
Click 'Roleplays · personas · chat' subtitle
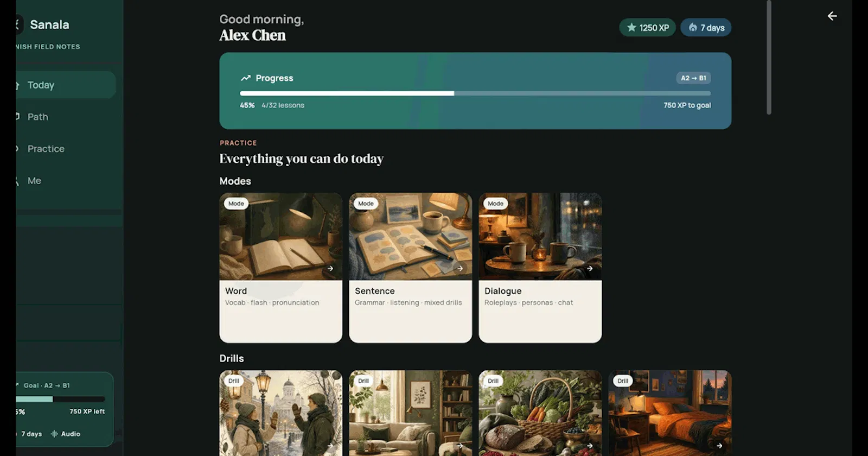(528, 302)
